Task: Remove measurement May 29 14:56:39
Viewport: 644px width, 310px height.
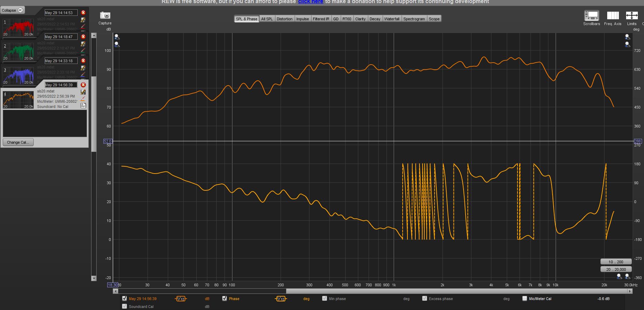Action: (83, 85)
